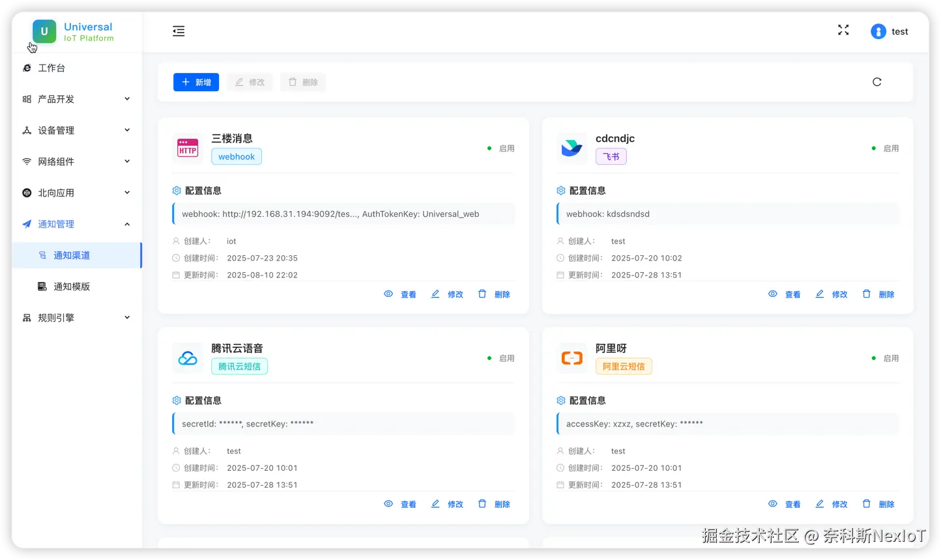Click the pencil 修改 icon on 腾讯云语音 card

pyautogui.click(x=435, y=503)
